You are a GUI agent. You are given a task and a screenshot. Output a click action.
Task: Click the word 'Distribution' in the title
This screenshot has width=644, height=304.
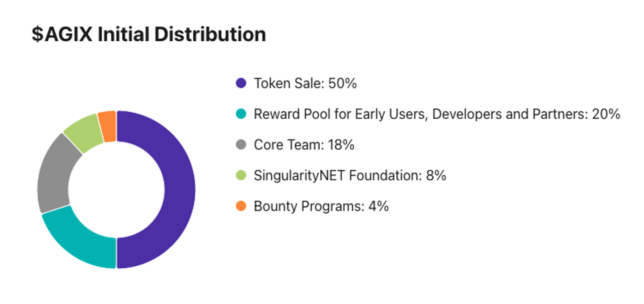click(210, 34)
